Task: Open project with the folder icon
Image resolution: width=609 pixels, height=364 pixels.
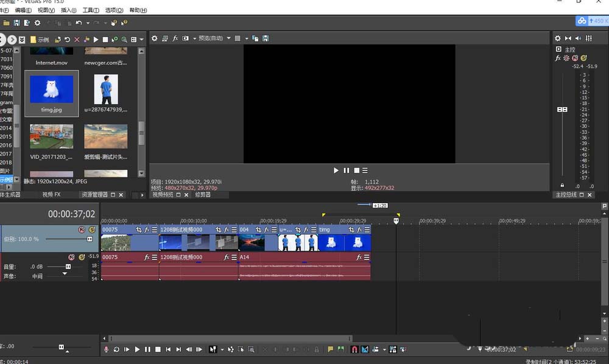Action: point(7,23)
